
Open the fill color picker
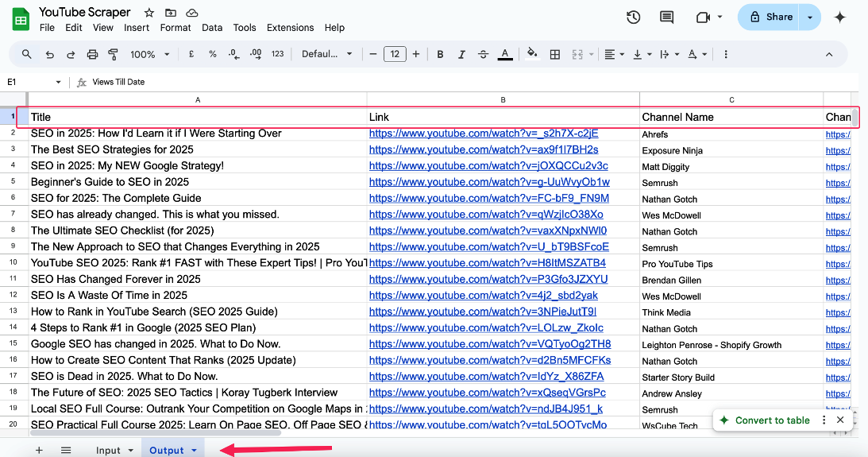532,54
